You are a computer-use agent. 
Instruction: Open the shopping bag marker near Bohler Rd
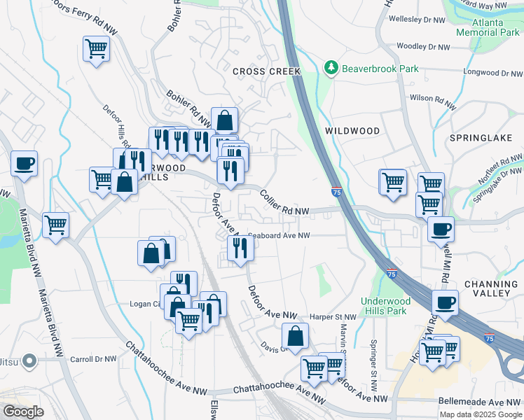tap(224, 120)
